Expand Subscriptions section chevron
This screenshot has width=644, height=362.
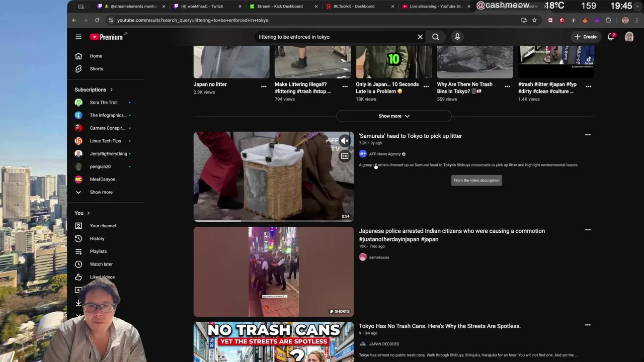point(111,89)
